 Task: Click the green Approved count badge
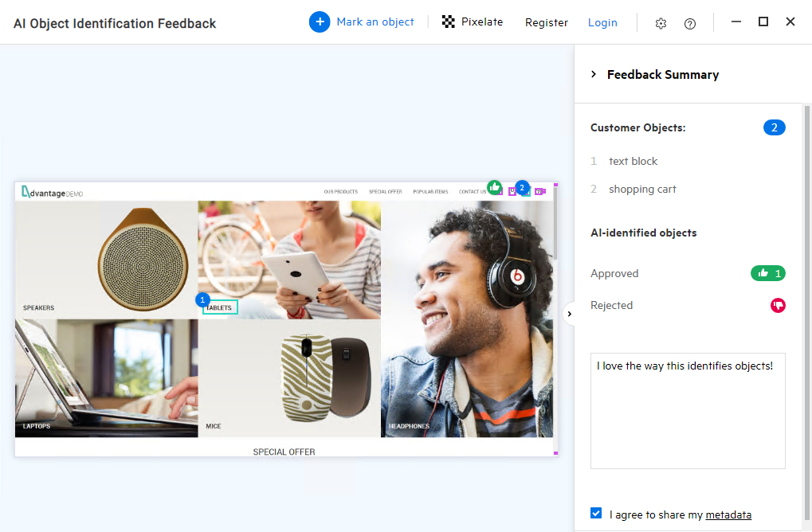click(768, 273)
